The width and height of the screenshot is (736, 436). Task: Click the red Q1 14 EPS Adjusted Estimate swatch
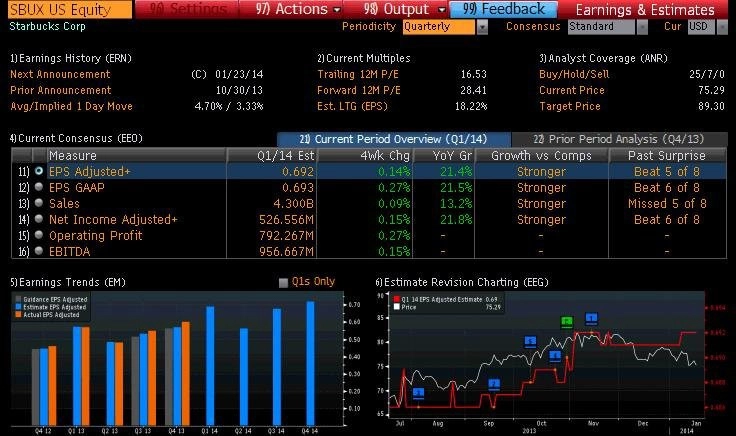click(x=397, y=299)
